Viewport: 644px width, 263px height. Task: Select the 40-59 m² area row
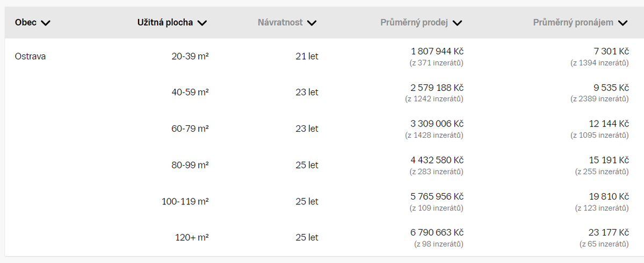coord(190,93)
